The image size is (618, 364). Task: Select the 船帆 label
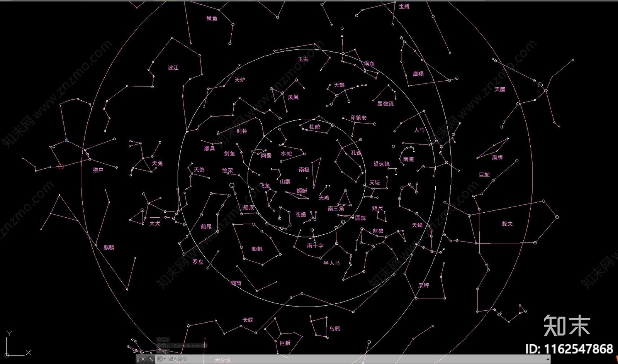click(257, 249)
